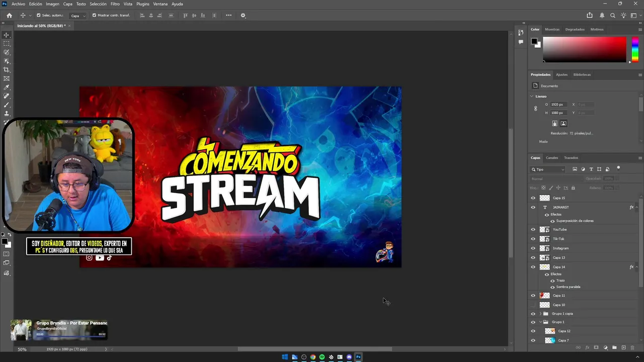Open the notifications bell icon
This screenshot has width=644, height=362.
[602, 16]
